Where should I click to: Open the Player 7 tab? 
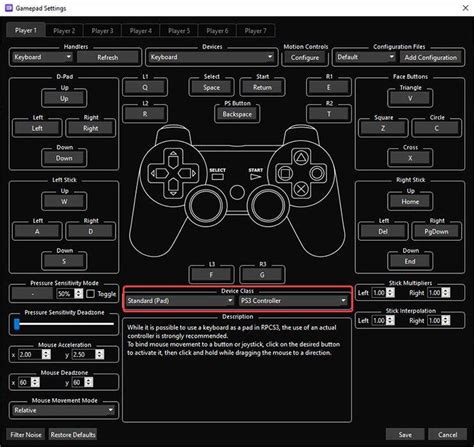tap(256, 31)
